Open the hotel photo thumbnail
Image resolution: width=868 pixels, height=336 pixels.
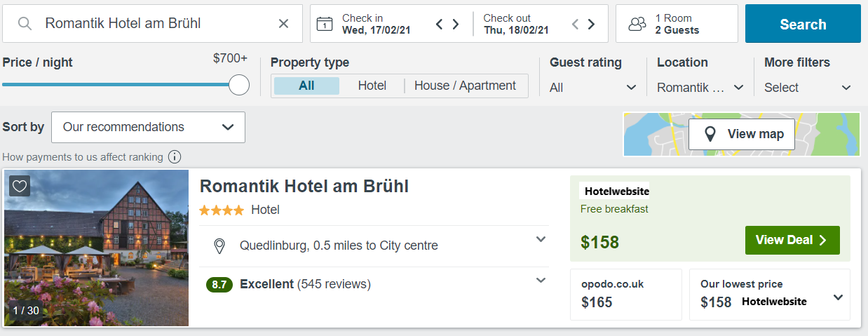coord(96,248)
